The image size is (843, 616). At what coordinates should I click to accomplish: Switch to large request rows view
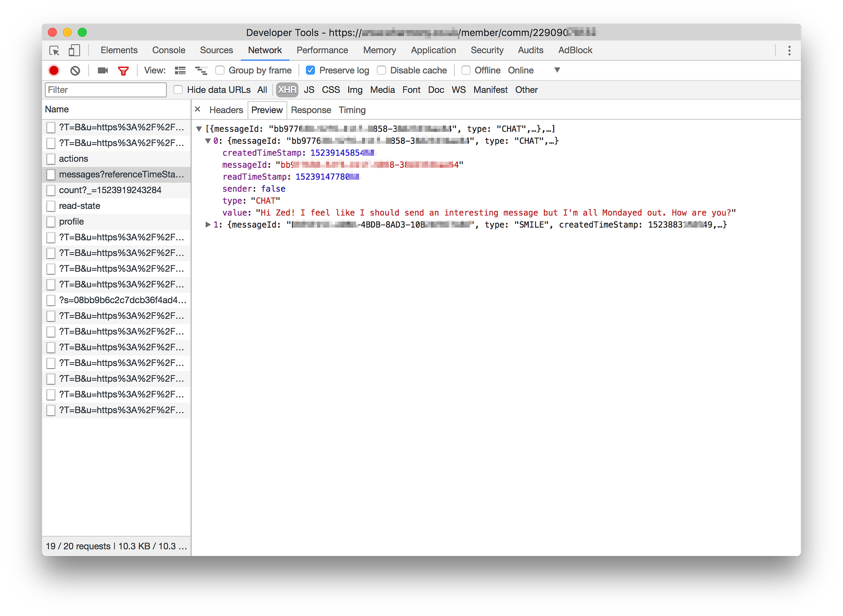point(180,70)
